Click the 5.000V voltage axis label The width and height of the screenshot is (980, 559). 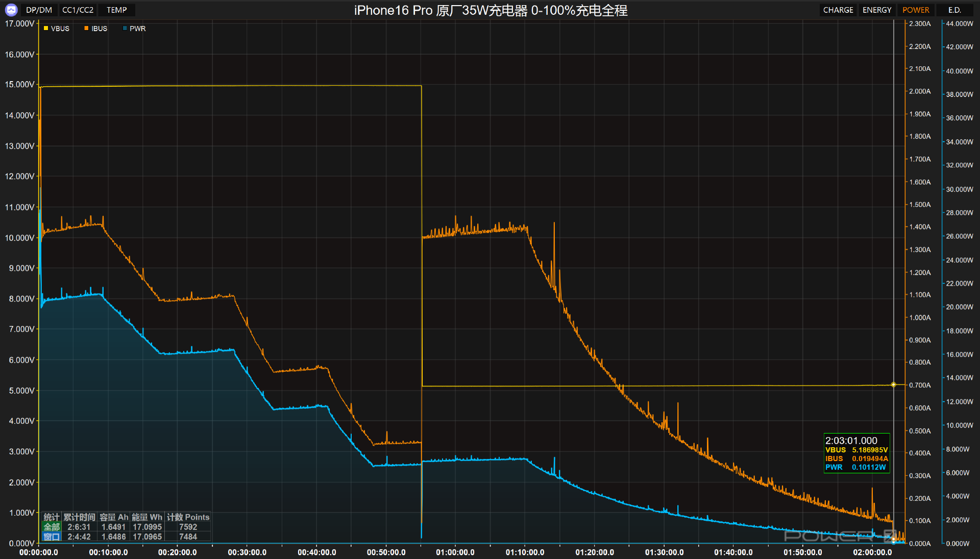point(21,390)
